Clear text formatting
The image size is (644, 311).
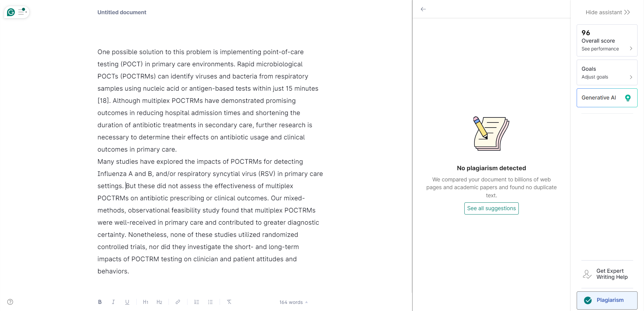229,302
